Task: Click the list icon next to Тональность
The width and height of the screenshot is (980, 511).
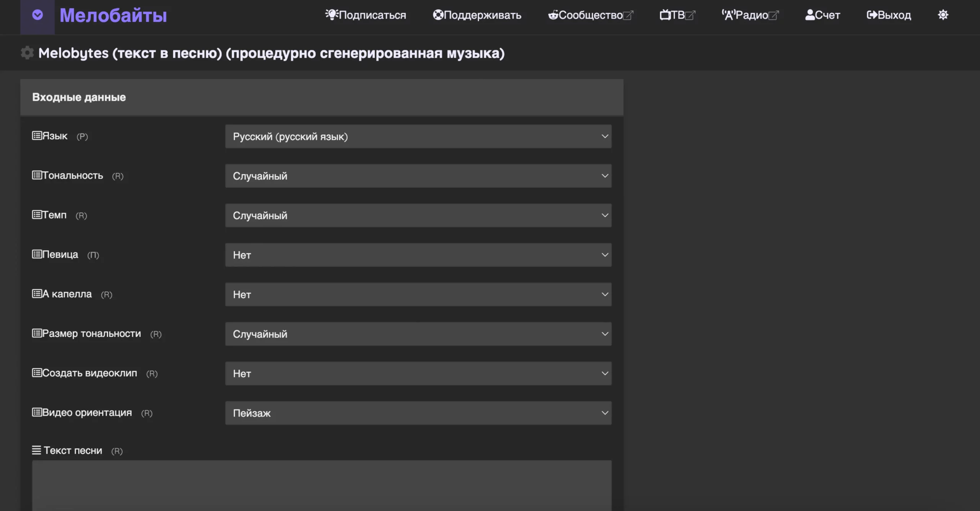Action: point(37,175)
